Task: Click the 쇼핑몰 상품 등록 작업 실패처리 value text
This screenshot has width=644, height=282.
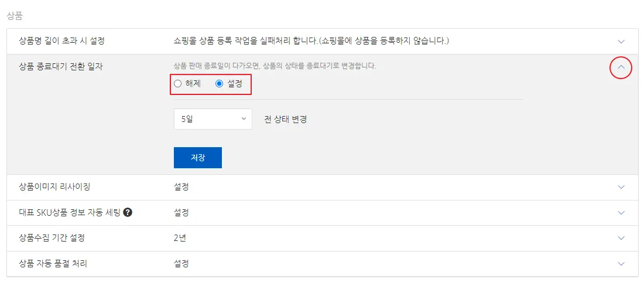Action: pos(311,41)
